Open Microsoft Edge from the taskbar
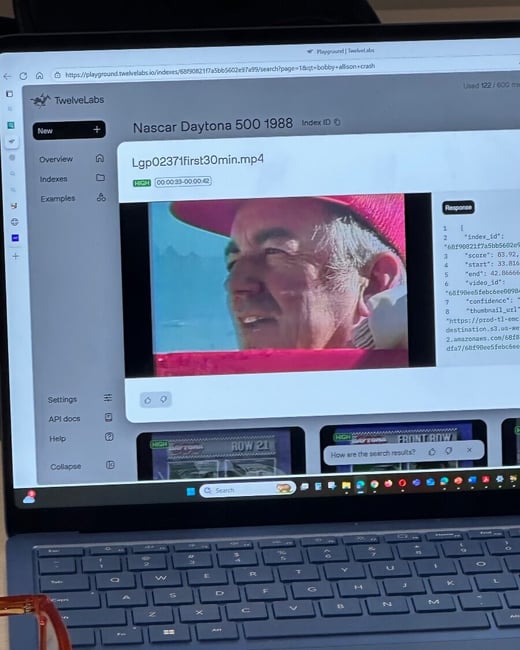Screen dimensions: 520x650 tap(360, 485)
